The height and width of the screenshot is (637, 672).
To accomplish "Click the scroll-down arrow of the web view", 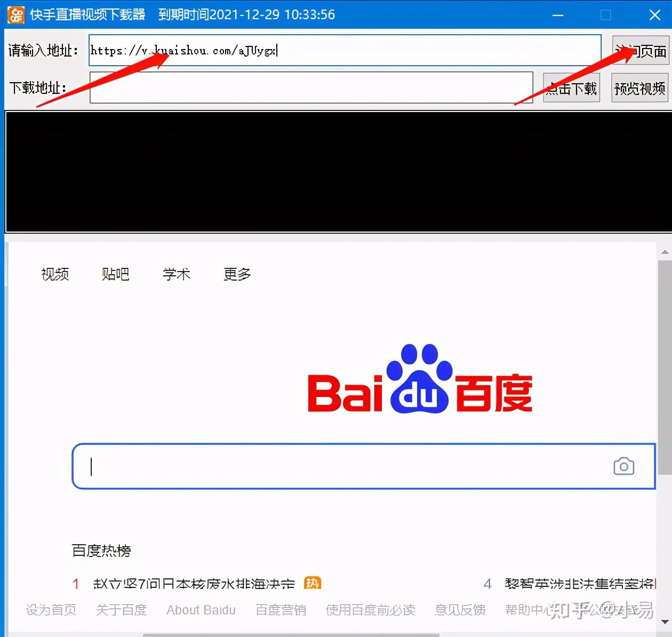I will [x=665, y=622].
